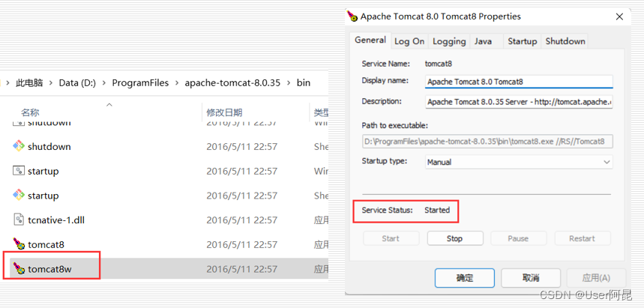
Task: Navigate to 此电脑 in breadcrumb
Action: pos(29,82)
